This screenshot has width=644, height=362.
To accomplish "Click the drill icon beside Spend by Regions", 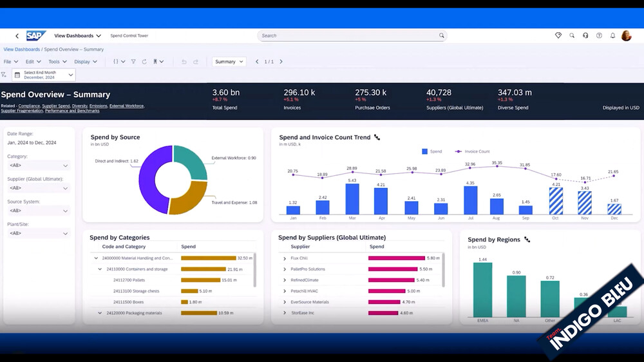I will [527, 240].
